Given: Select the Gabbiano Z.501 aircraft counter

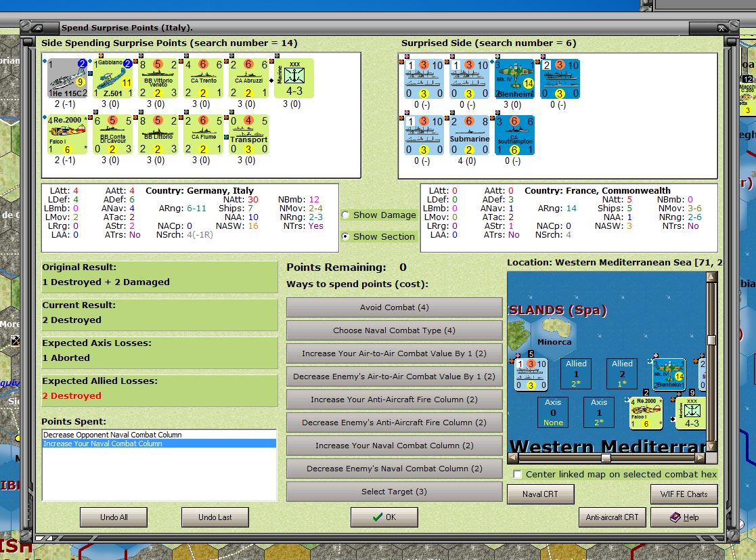Looking at the screenshot, I should (113, 78).
